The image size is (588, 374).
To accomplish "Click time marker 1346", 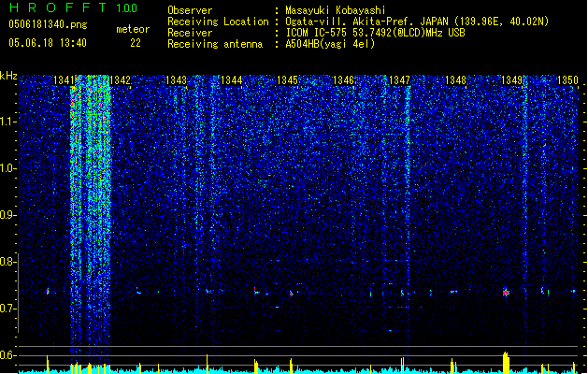I will 343,80.
